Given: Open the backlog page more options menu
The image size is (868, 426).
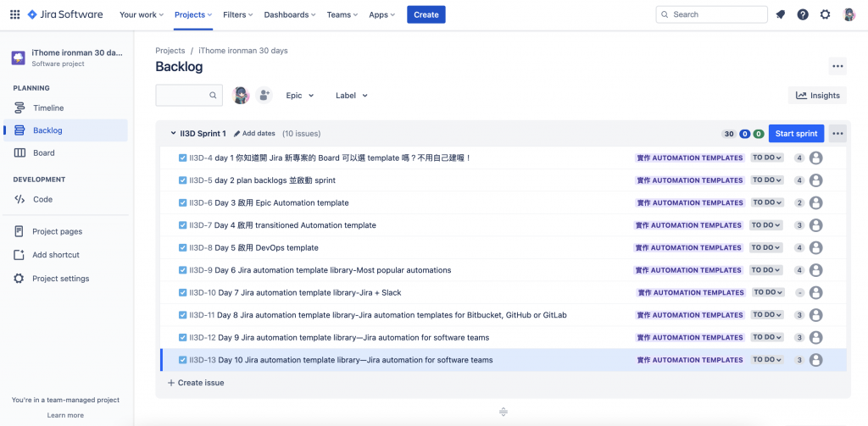Looking at the screenshot, I should (x=837, y=66).
